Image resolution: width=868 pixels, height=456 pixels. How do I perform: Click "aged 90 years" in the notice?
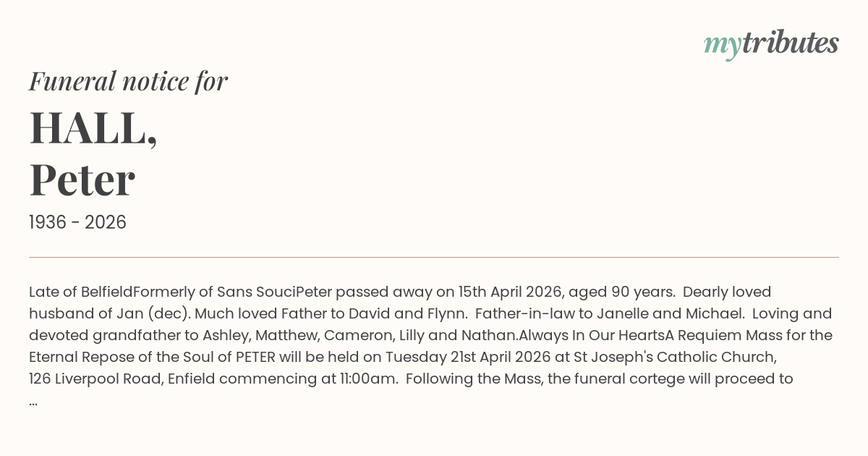pos(621,292)
